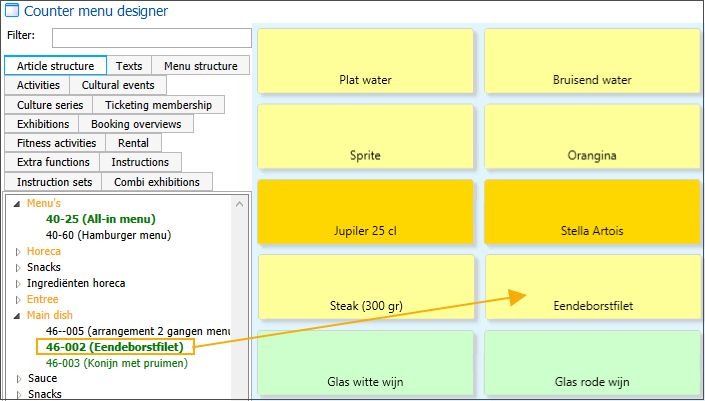Collapse the Menu's tree node
The image size is (705, 401).
click(x=18, y=203)
